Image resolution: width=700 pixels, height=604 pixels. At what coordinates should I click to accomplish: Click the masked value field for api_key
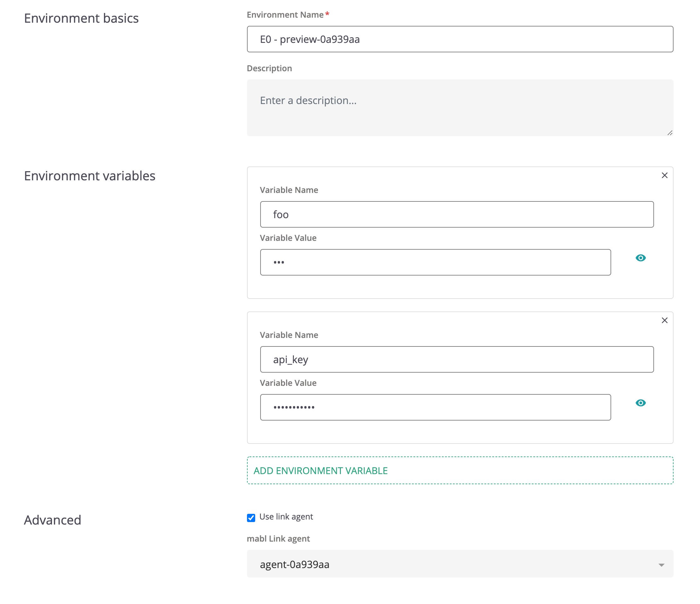click(x=435, y=407)
